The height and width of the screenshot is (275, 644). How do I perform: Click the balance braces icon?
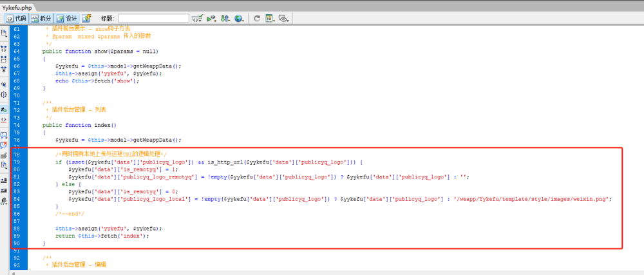[x=4, y=94]
